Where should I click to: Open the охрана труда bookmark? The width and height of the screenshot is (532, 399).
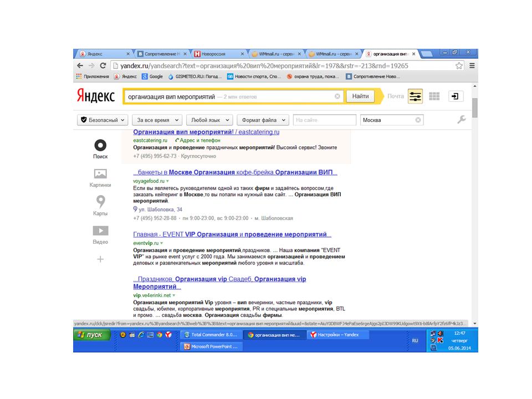click(x=313, y=76)
